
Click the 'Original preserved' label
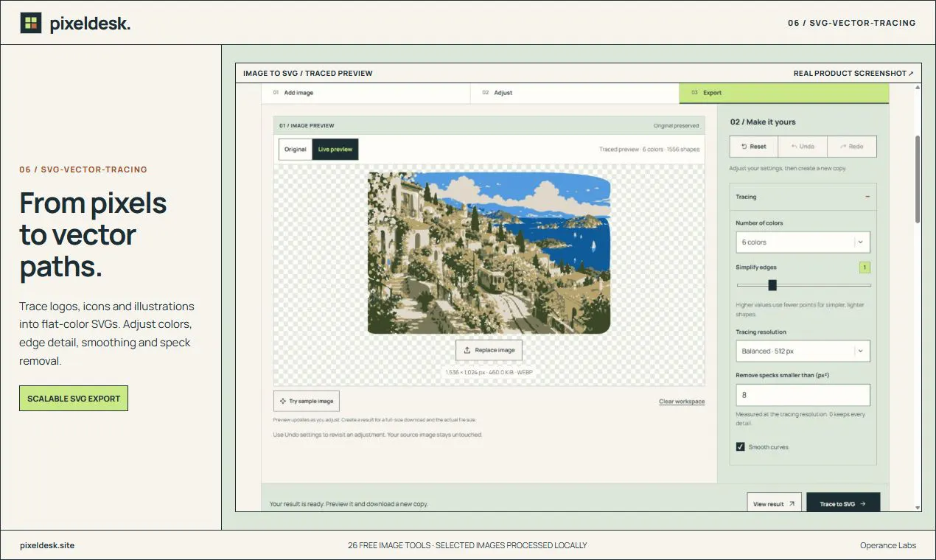(676, 126)
